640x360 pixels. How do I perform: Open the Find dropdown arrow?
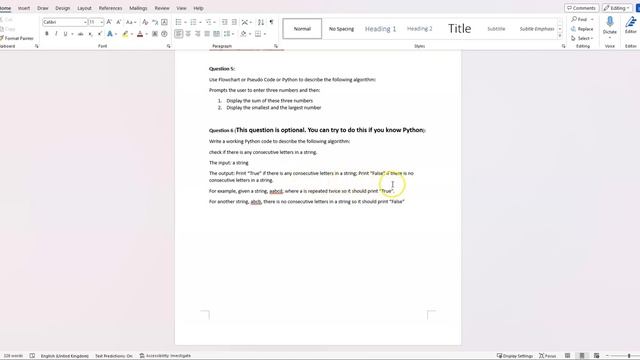592,19
